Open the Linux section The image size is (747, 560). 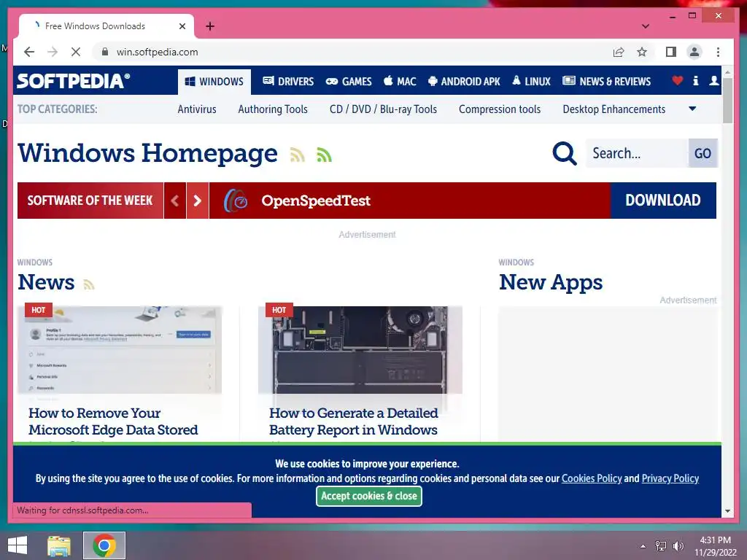click(x=531, y=82)
